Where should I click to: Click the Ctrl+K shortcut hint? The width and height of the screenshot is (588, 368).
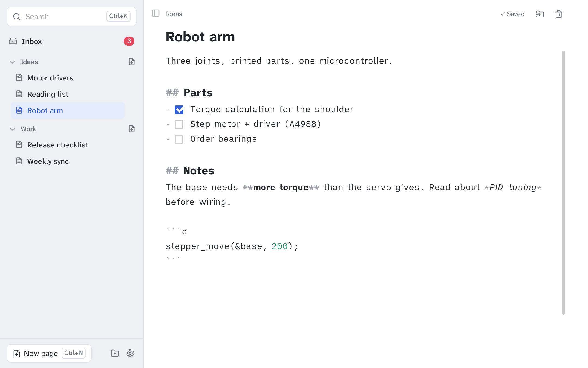pyautogui.click(x=118, y=16)
